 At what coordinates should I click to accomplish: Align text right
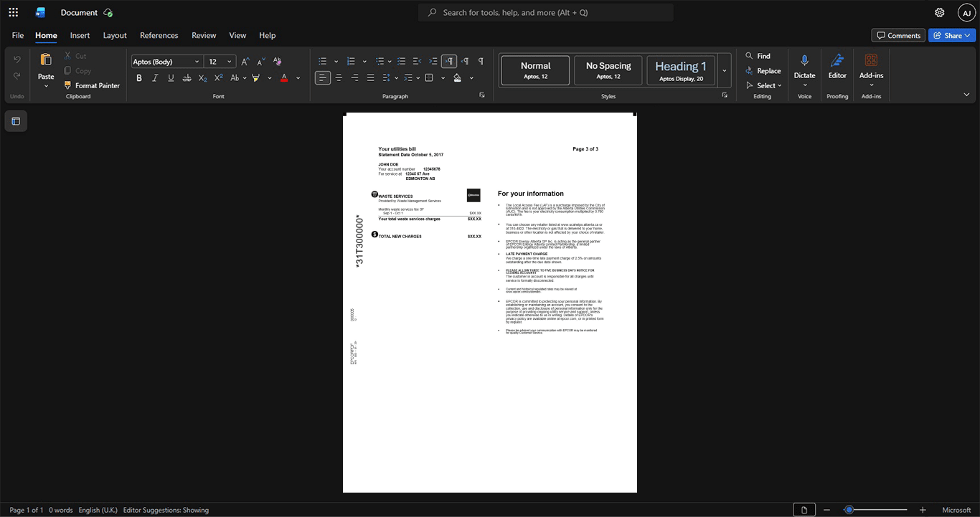coord(354,77)
